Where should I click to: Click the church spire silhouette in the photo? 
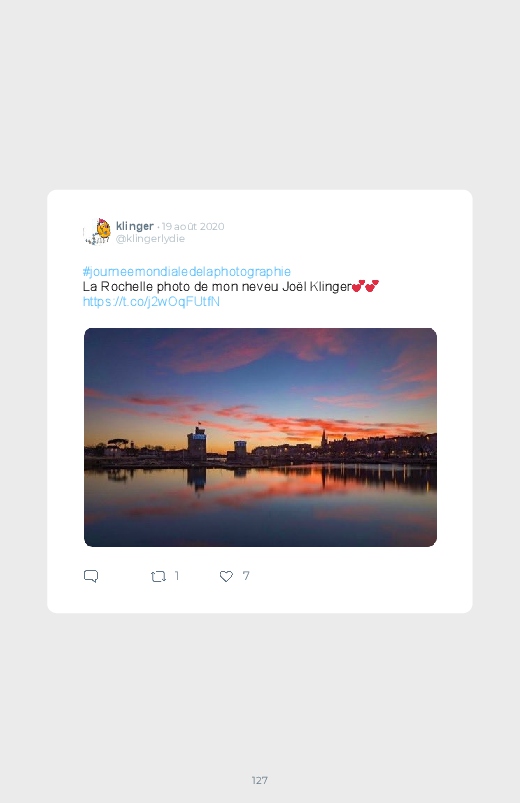(323, 438)
